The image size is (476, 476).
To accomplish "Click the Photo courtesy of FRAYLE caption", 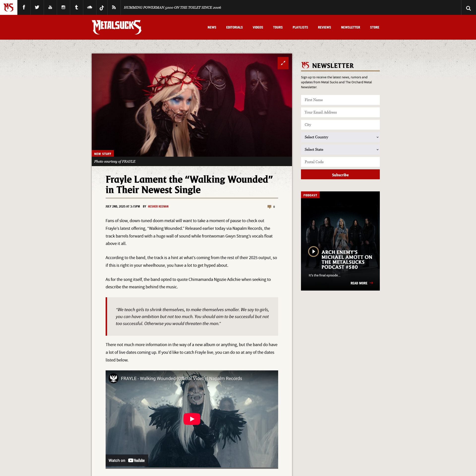I will [115, 161].
